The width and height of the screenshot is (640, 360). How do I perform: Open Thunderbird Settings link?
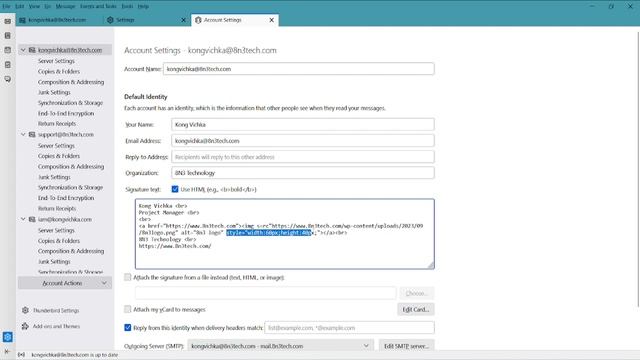click(x=56, y=310)
